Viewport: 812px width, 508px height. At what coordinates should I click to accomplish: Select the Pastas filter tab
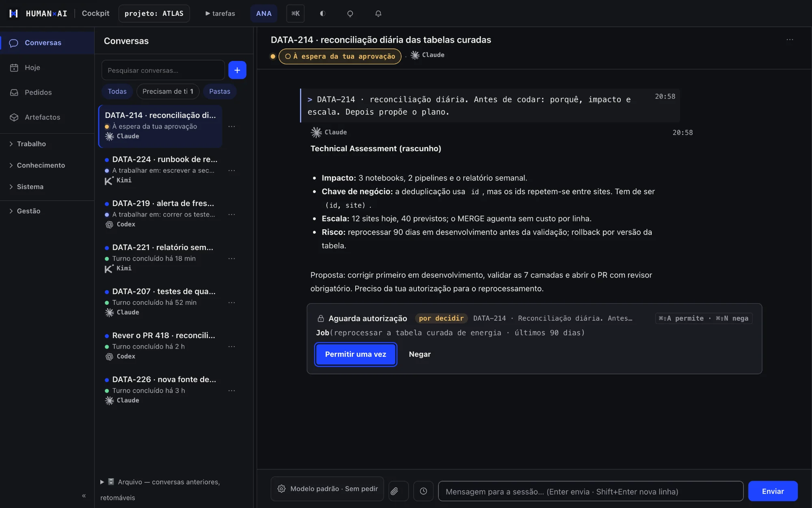(220, 91)
